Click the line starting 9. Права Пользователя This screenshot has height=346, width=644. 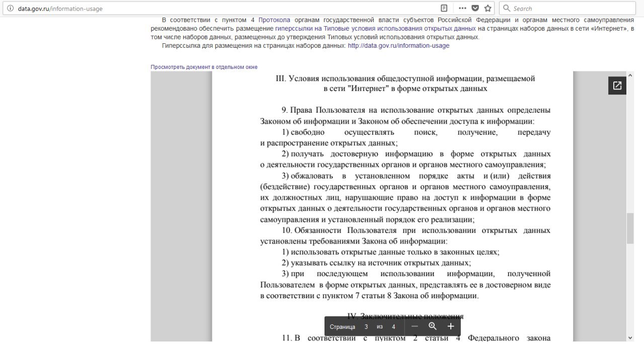416,110
